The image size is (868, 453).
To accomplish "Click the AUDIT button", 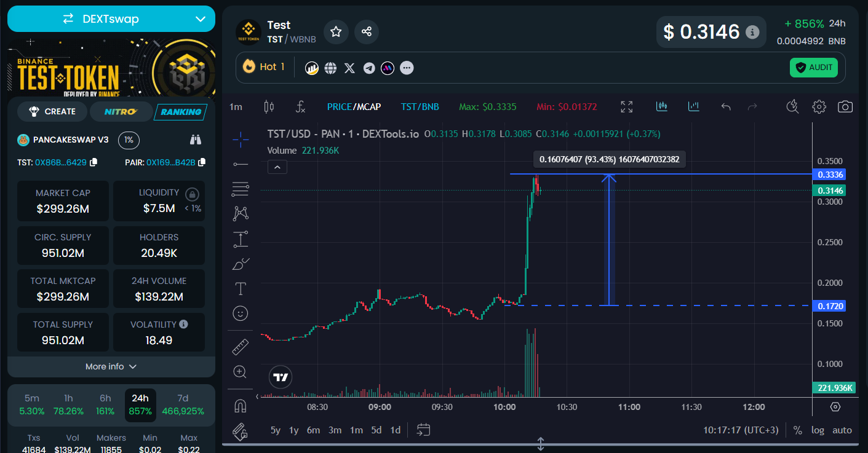I will click(813, 68).
